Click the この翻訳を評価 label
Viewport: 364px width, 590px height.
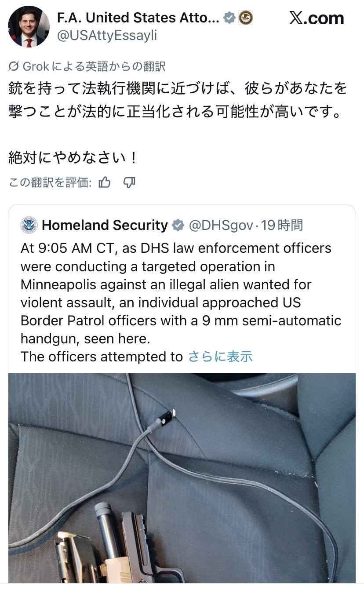pos(50,182)
